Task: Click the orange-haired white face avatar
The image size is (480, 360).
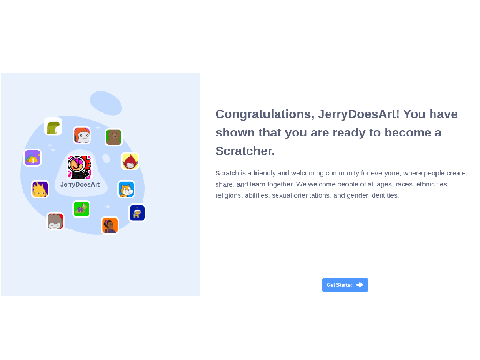Action: (82, 136)
